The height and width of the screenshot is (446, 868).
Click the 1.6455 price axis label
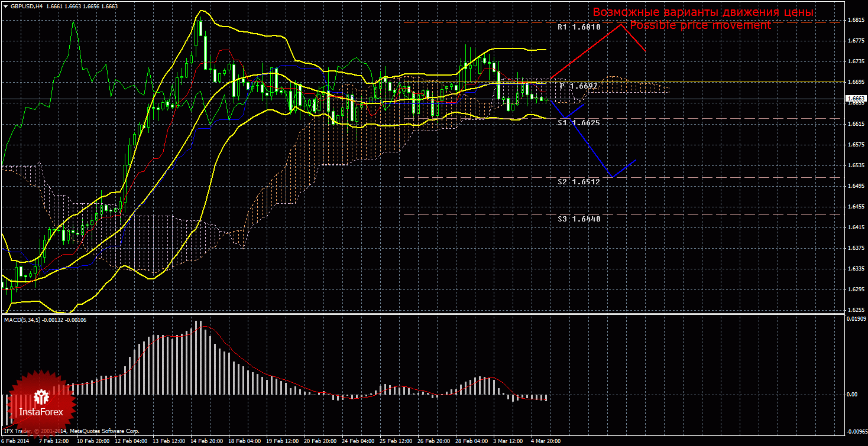[856, 206]
